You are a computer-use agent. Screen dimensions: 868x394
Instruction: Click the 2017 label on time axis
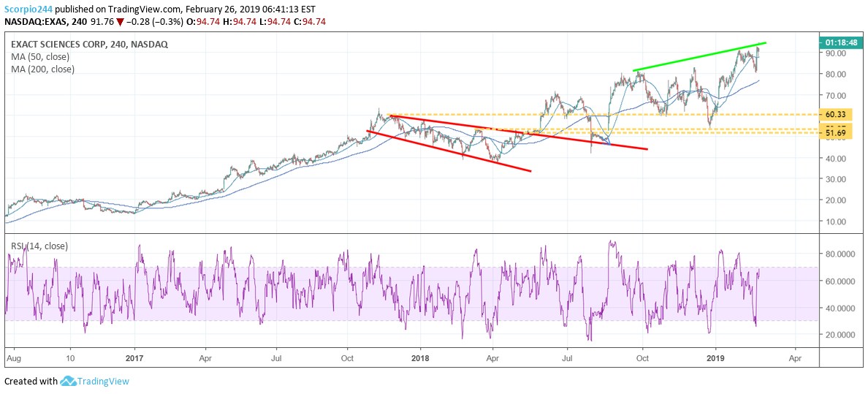click(x=135, y=358)
